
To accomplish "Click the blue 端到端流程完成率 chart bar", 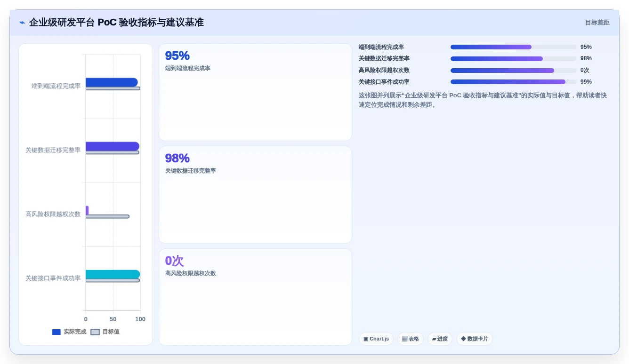I will click(112, 82).
